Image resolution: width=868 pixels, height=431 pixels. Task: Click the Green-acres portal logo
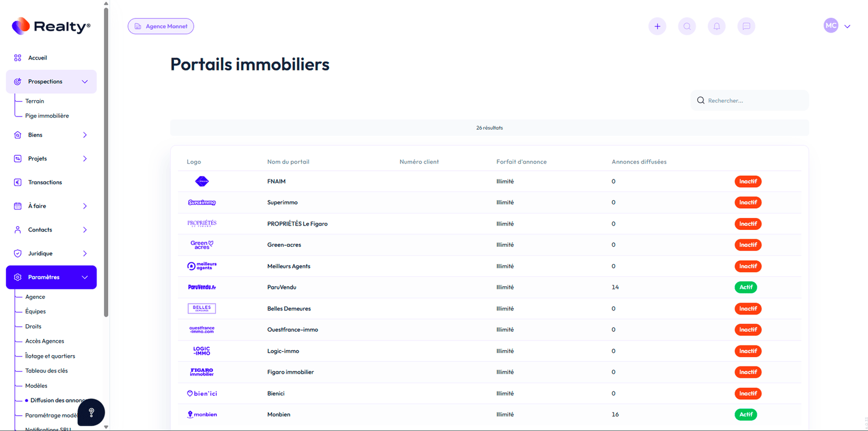[x=202, y=245]
